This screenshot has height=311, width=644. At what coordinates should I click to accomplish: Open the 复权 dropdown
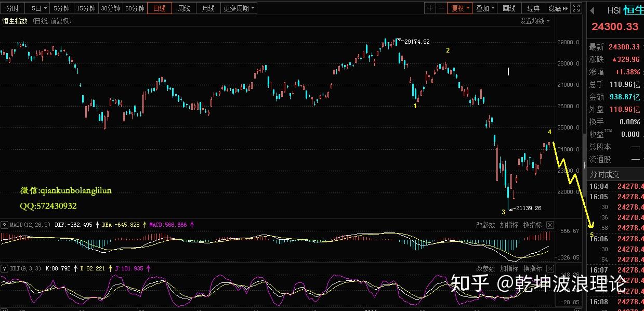(x=460, y=8)
